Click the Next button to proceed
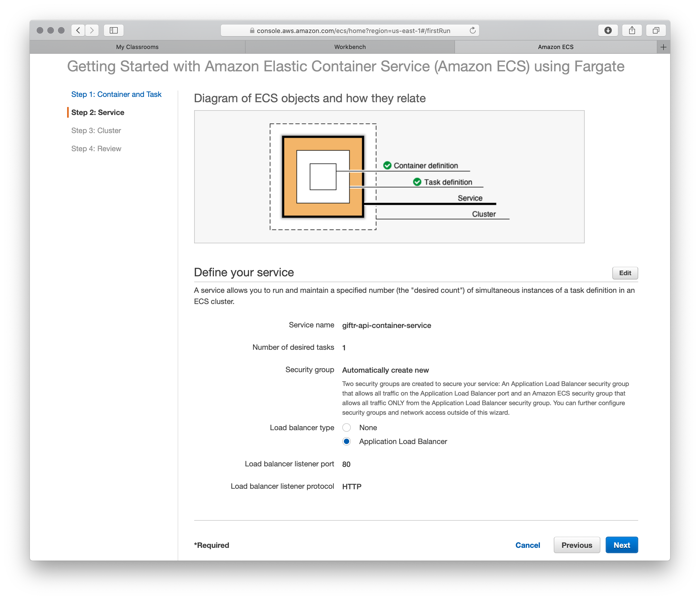The height and width of the screenshot is (600, 700). coord(621,545)
